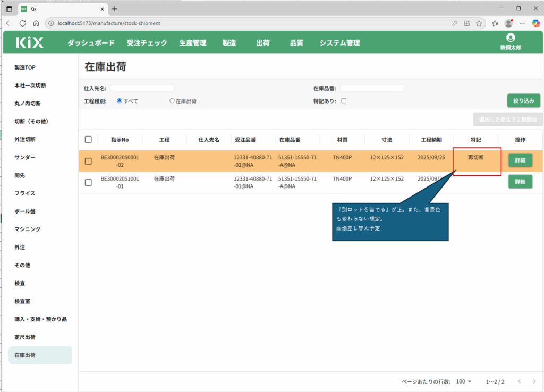
Task: Select the 在庫出荷 radio option
Action: (x=172, y=100)
